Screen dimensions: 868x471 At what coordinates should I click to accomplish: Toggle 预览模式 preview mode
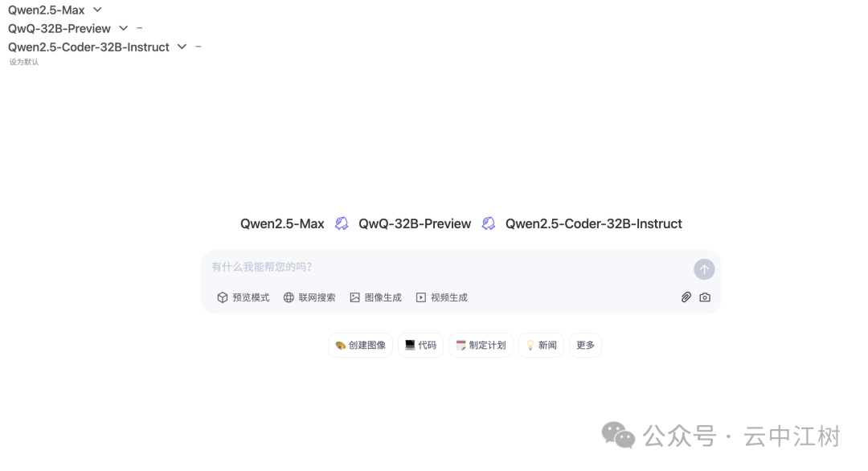pos(243,297)
